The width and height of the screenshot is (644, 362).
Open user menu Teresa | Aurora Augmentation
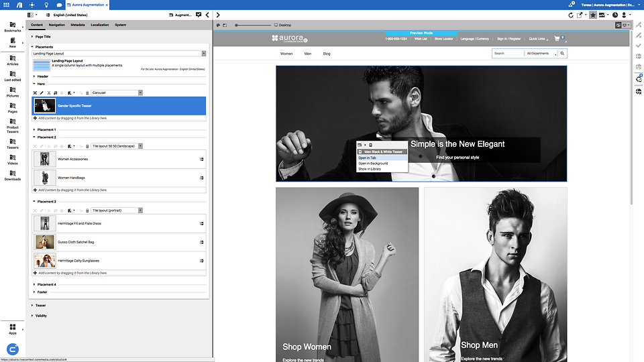point(609,5)
